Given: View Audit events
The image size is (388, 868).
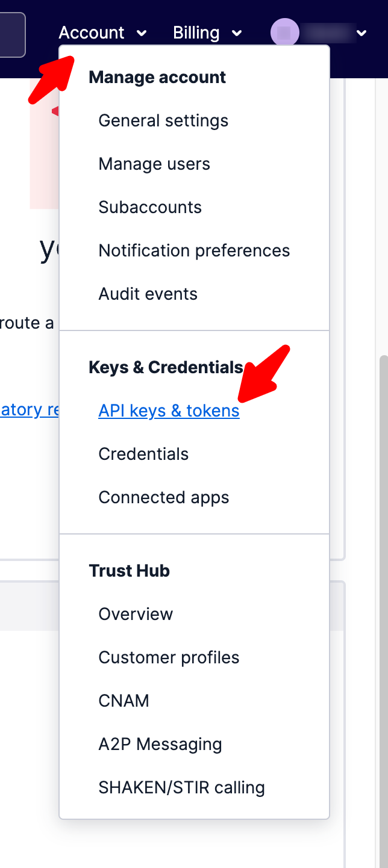Looking at the screenshot, I should click(x=148, y=294).
